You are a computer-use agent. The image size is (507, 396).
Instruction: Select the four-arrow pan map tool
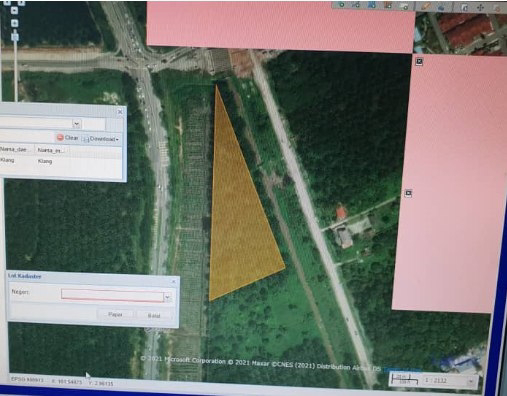tap(480, 8)
